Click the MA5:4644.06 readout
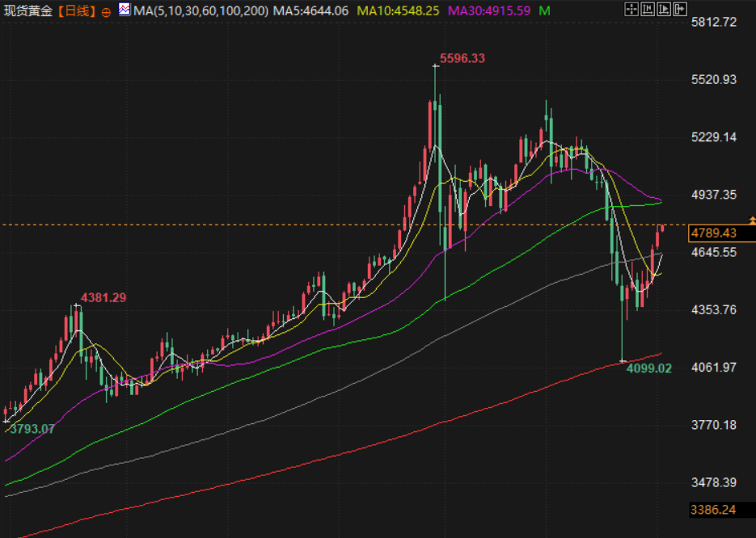This screenshot has height=538, width=756. (311, 11)
